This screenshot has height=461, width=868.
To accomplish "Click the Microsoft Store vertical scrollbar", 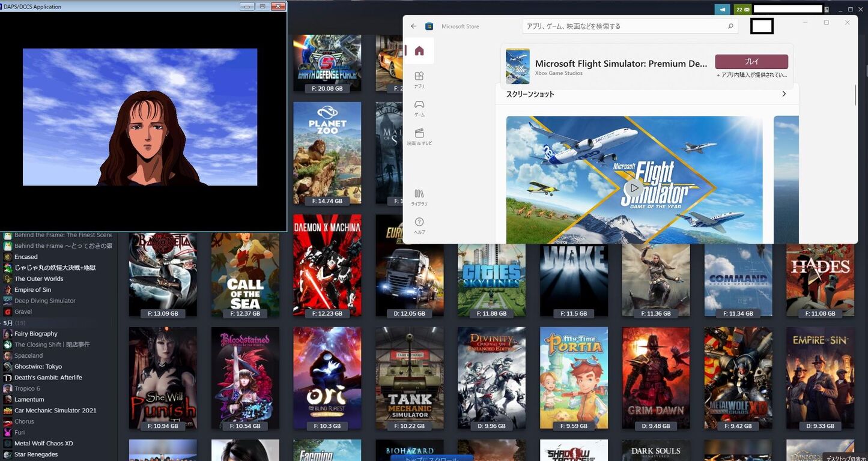I will (x=855, y=95).
